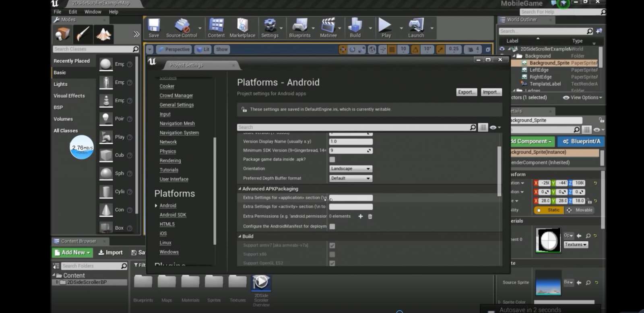Toggle visibility eye in World Outliner header
The image size is (644, 313).
click(502, 49)
